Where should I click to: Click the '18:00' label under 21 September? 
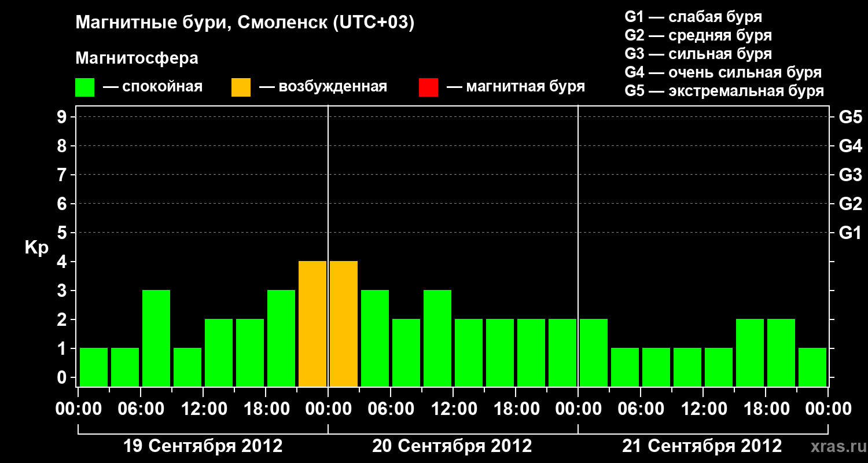[x=766, y=409]
